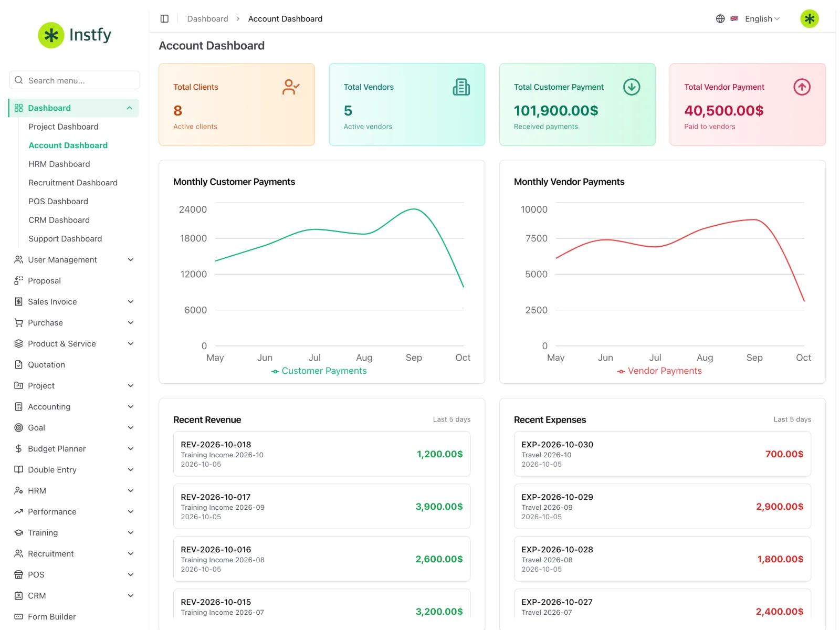
Task: Select HRM Dashboard in sidebar
Action: pos(59,164)
